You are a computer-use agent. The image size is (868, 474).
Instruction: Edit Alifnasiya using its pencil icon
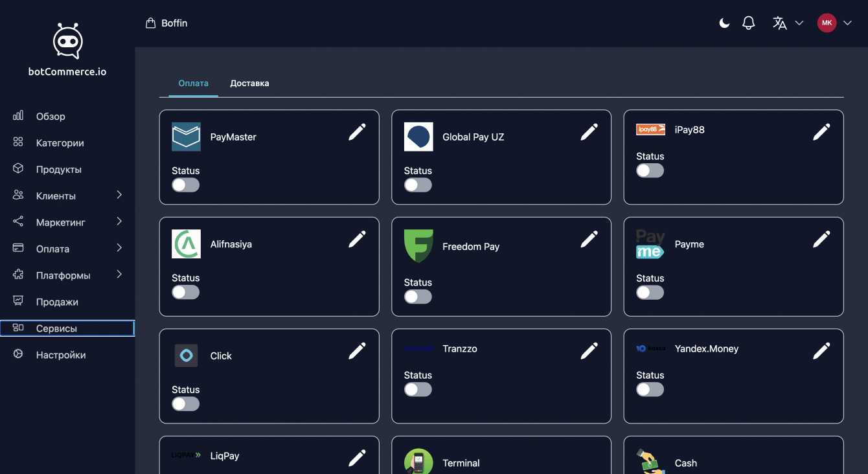pyautogui.click(x=357, y=240)
